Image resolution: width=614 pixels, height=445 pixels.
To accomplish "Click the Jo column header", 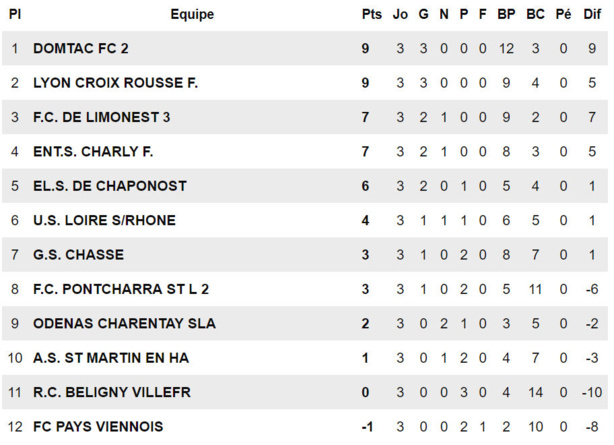I will coord(400,15).
